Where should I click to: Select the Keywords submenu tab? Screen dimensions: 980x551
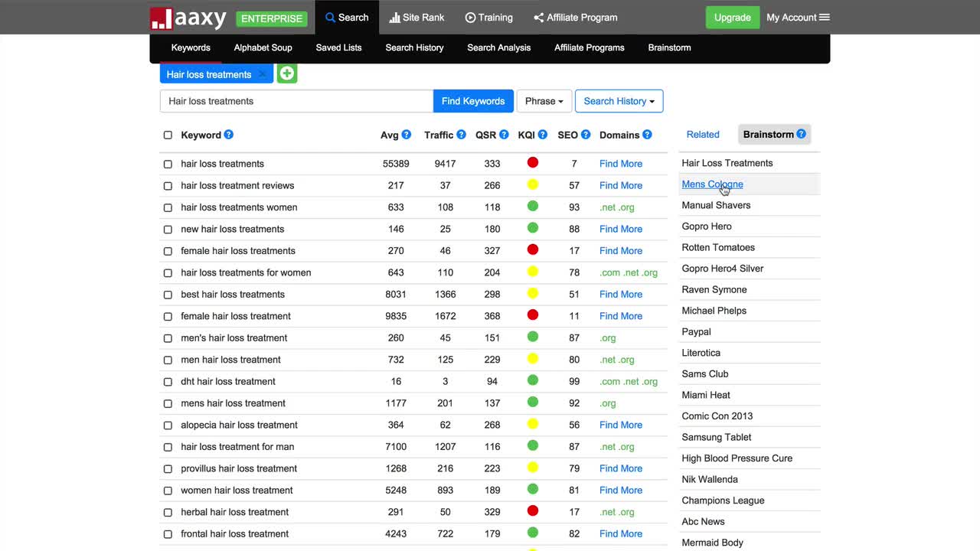[191, 47]
